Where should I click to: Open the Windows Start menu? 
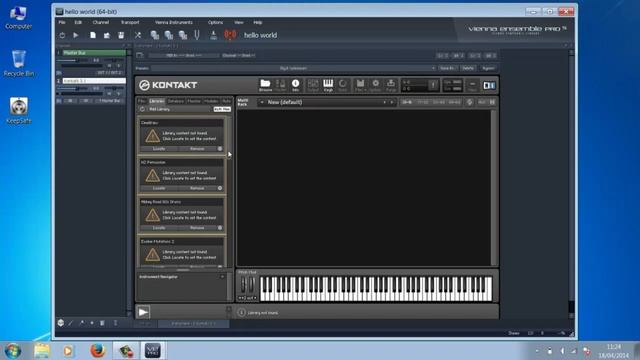tap(13, 351)
